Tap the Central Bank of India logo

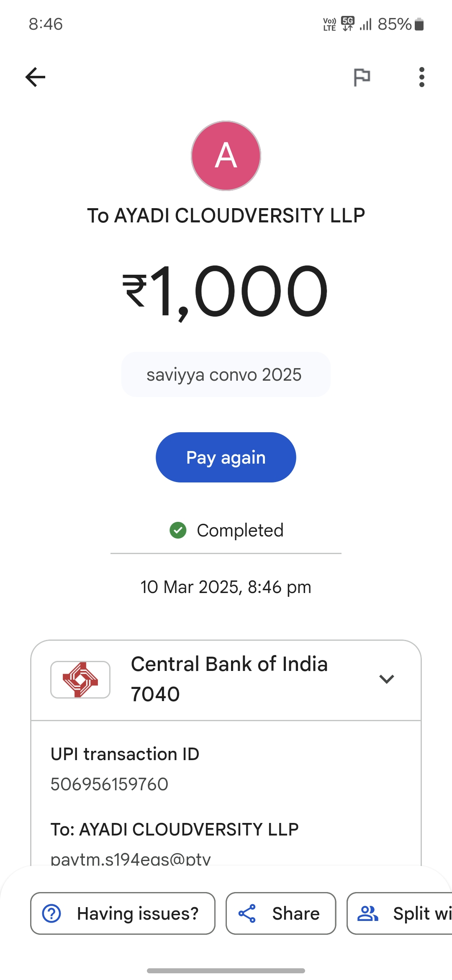coord(80,679)
